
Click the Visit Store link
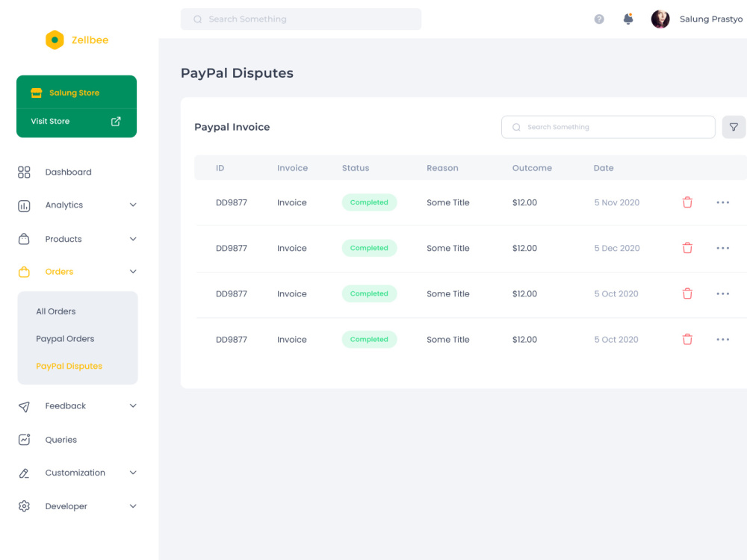[50, 122]
